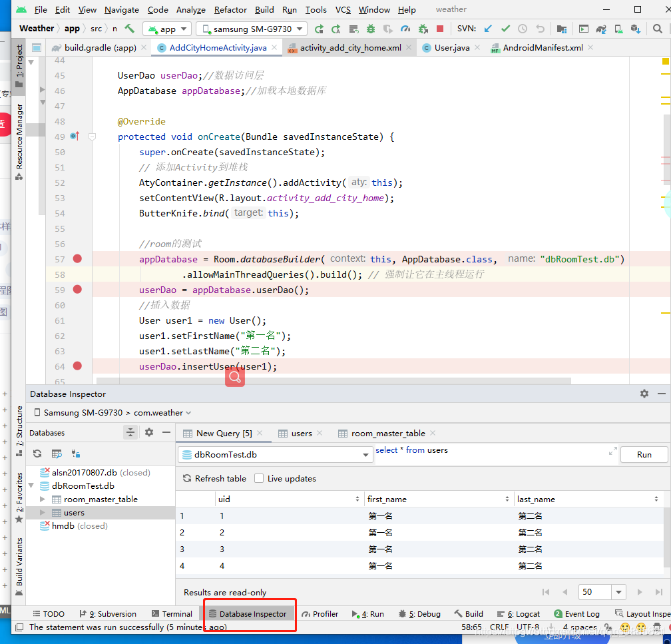The height and width of the screenshot is (644, 671).
Task: Open New Query table icon in Databases
Action: pyautogui.click(x=57, y=454)
